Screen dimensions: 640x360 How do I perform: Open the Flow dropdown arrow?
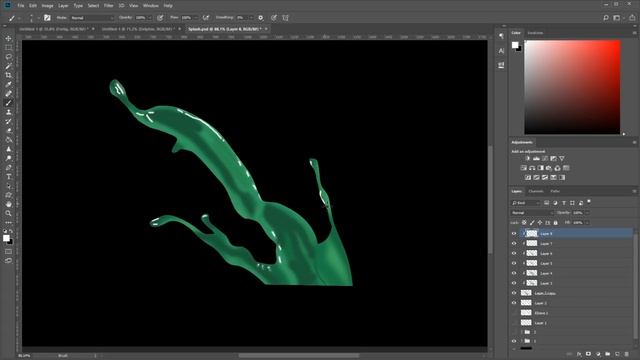click(196, 18)
